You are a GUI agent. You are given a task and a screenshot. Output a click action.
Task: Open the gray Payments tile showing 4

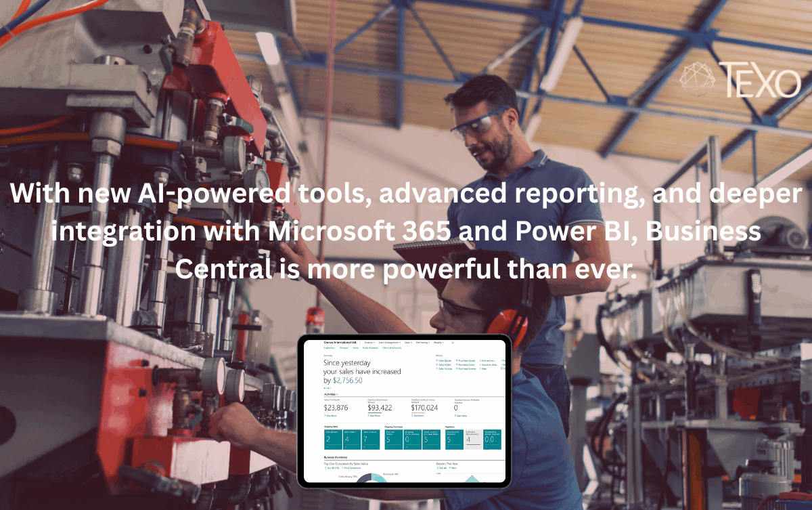[x=474, y=439]
